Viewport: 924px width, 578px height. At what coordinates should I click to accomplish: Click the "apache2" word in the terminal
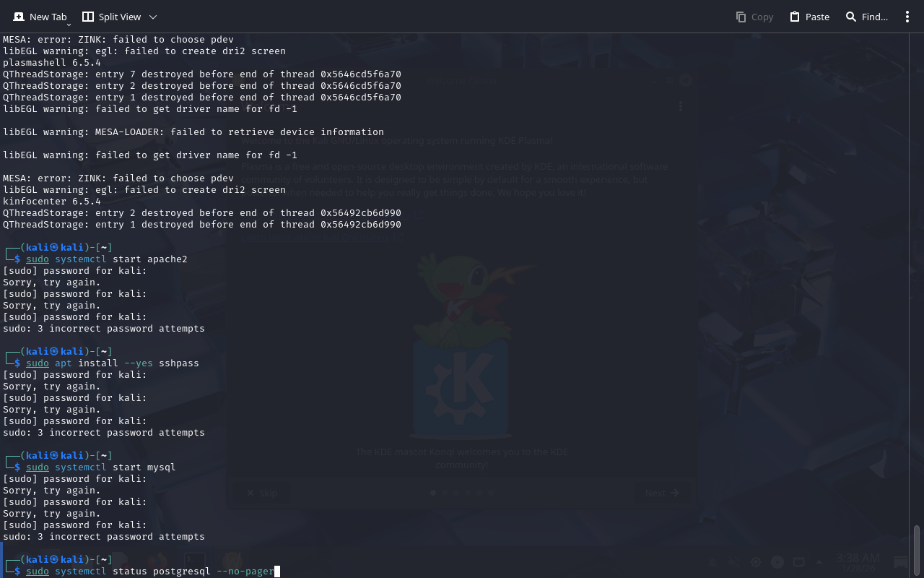167,259
